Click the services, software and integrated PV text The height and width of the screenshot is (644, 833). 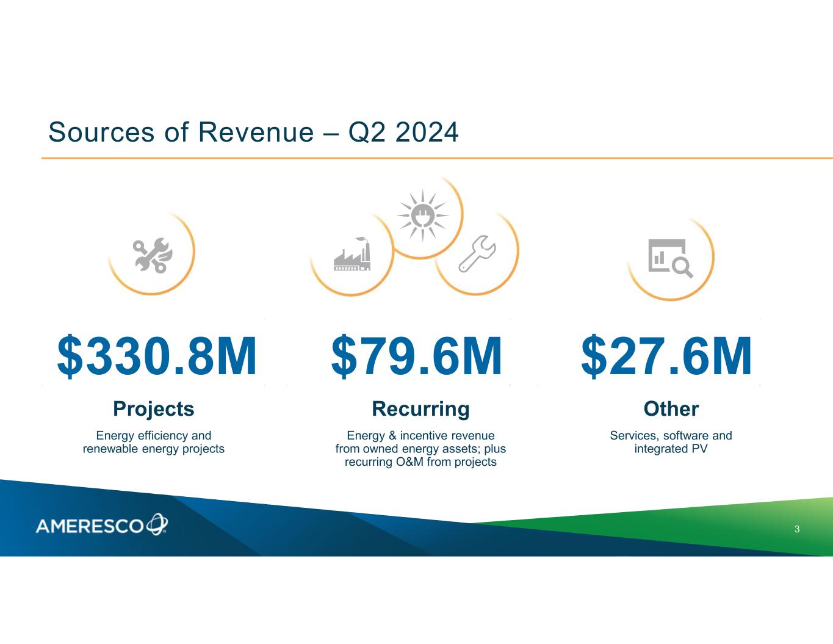coord(671,442)
